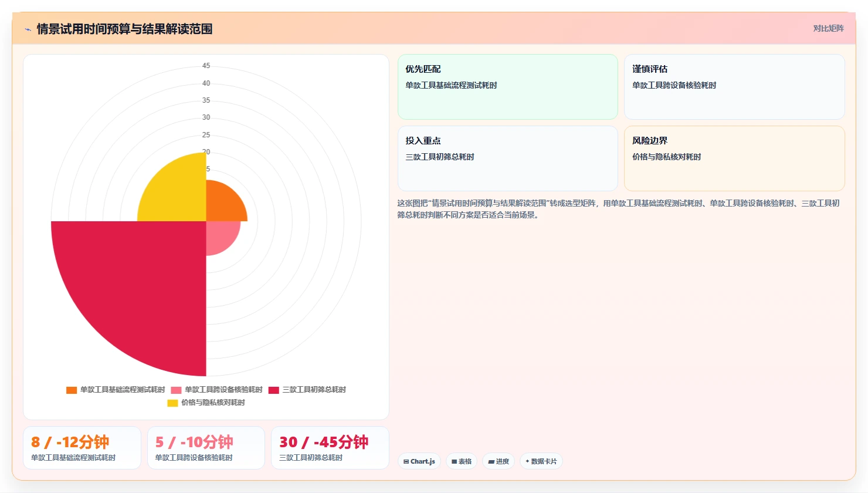Click the description paragraph starting 这张图把
Image resolution: width=868 pixels, height=493 pixels.
coord(619,209)
